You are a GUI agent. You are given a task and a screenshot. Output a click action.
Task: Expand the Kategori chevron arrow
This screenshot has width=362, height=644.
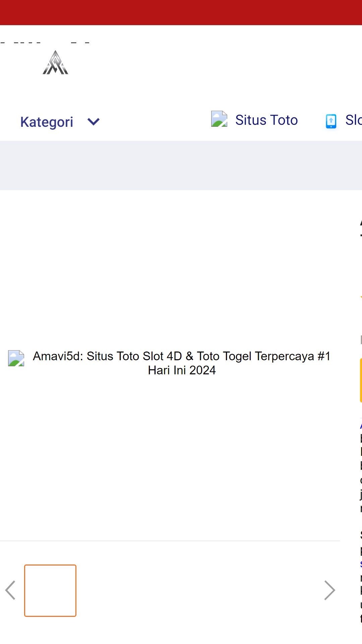(94, 122)
